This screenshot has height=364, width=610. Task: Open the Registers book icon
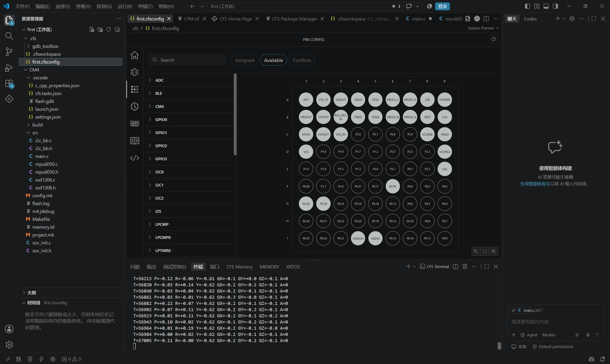coord(134,141)
